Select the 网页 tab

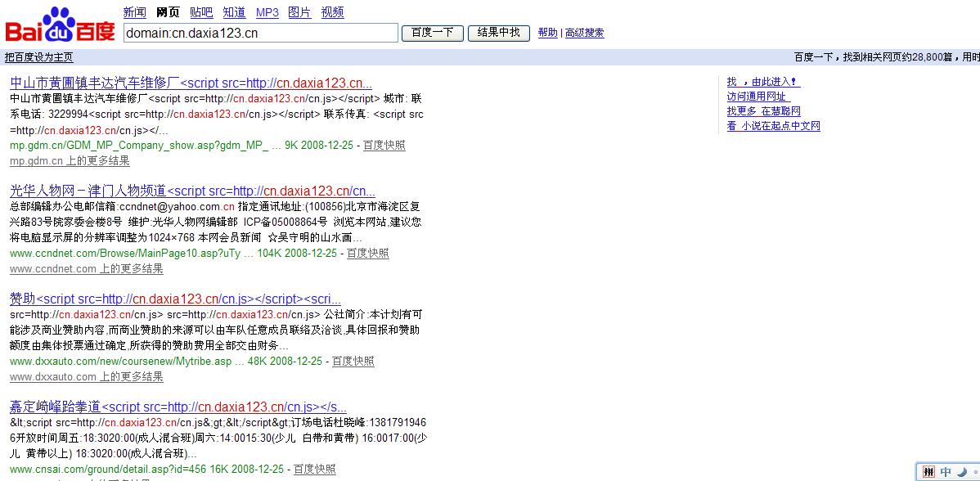[169, 12]
